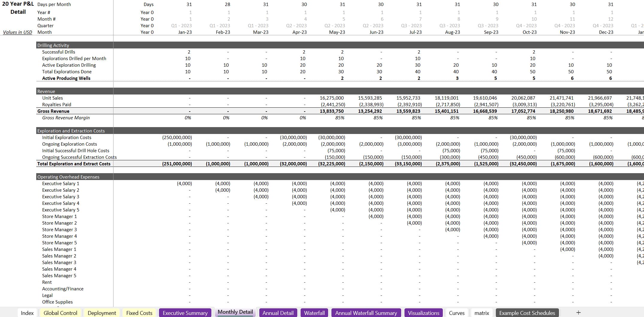
Task: Open the Visualizations tab
Action: [423, 313]
